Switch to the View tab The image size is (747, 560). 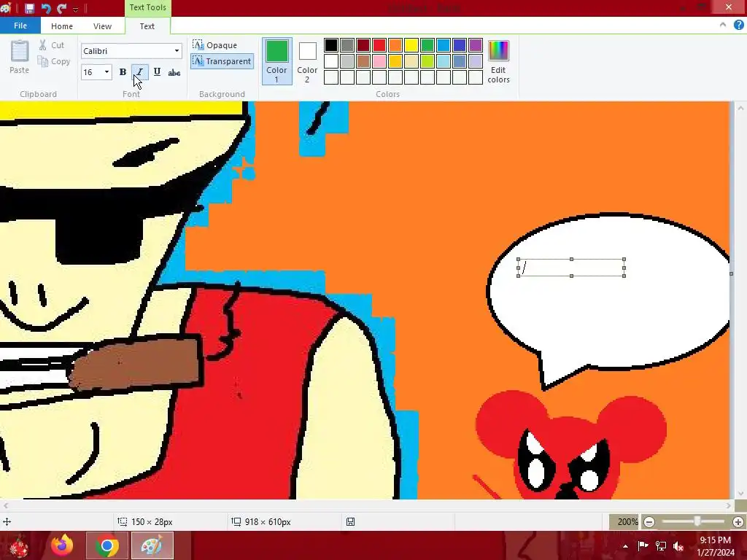tap(102, 26)
